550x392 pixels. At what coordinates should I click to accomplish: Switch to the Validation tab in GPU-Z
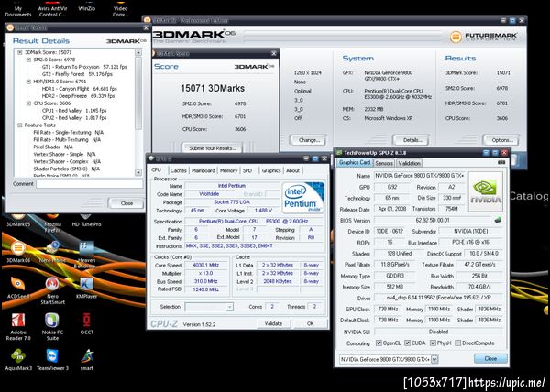pyautogui.click(x=409, y=163)
